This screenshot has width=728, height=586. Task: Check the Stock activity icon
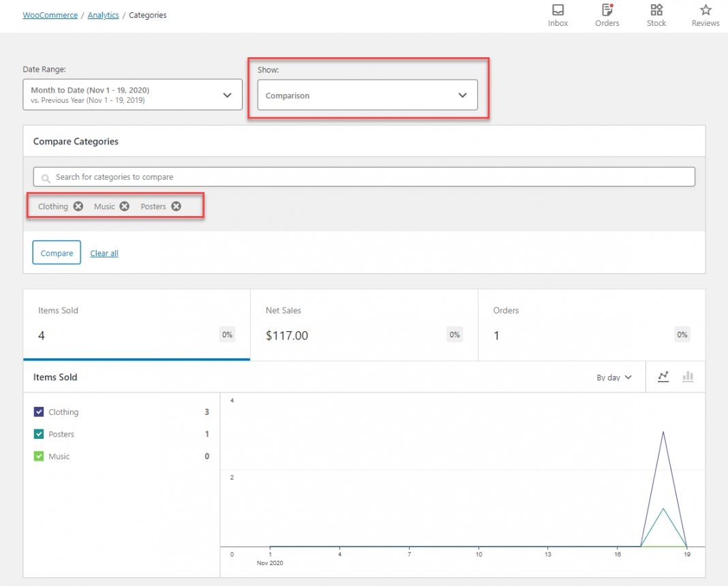click(656, 15)
